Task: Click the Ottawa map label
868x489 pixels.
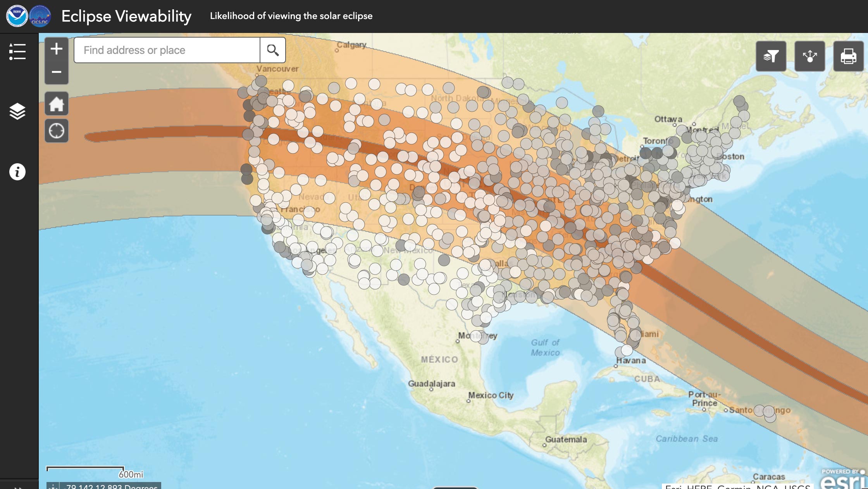Action: (x=668, y=119)
